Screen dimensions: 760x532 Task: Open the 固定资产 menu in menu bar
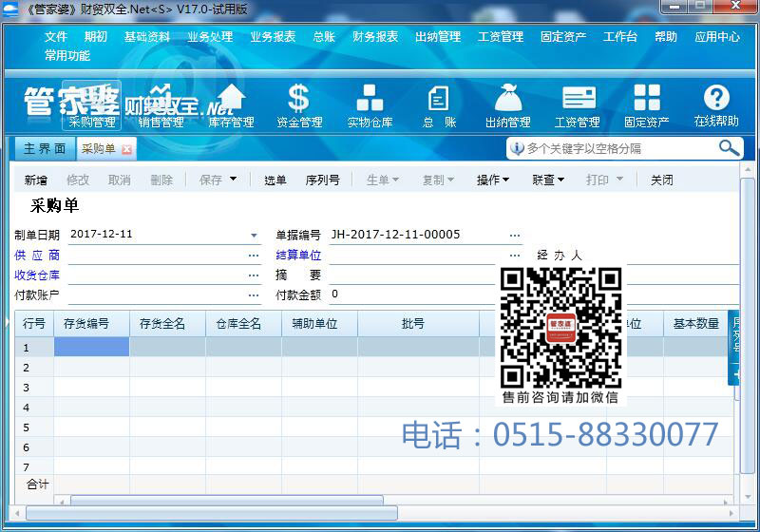[x=563, y=37]
